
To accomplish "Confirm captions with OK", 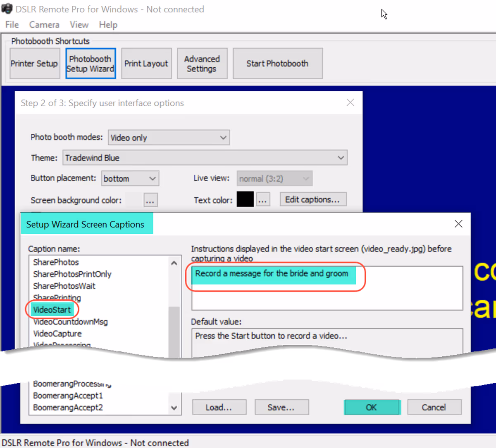I will click(372, 407).
